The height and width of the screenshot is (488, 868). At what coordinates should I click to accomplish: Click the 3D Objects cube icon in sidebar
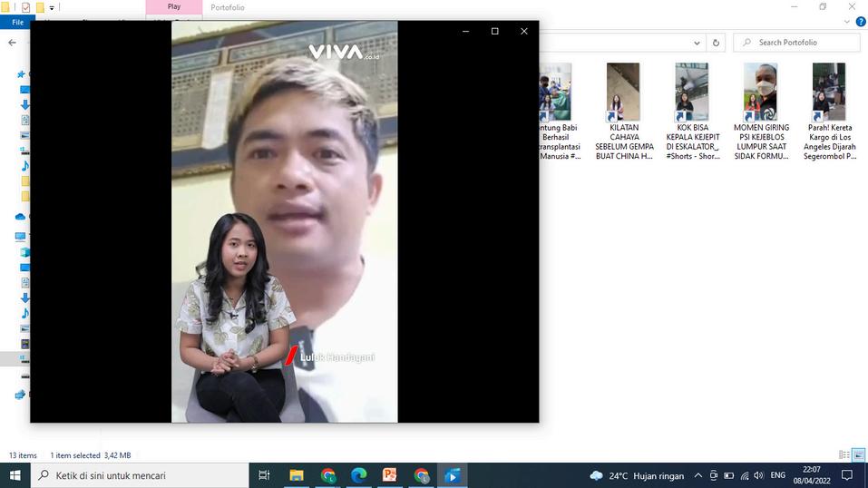(24, 252)
